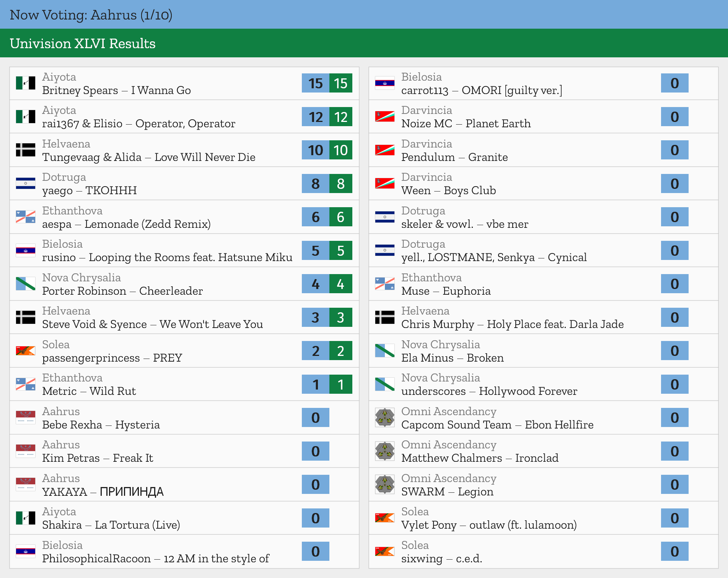
Task: Select the green 5 points for rusino
Action: (341, 250)
